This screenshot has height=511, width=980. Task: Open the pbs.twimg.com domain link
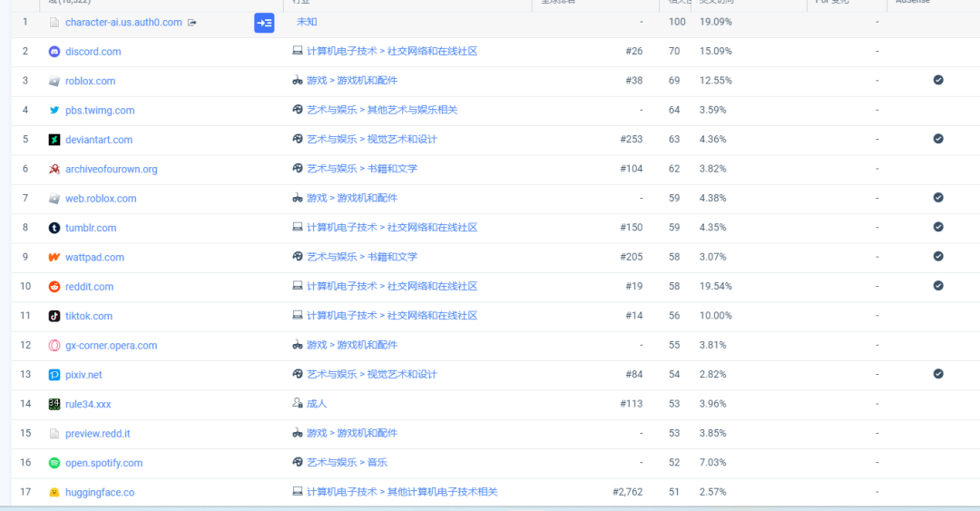tap(100, 111)
